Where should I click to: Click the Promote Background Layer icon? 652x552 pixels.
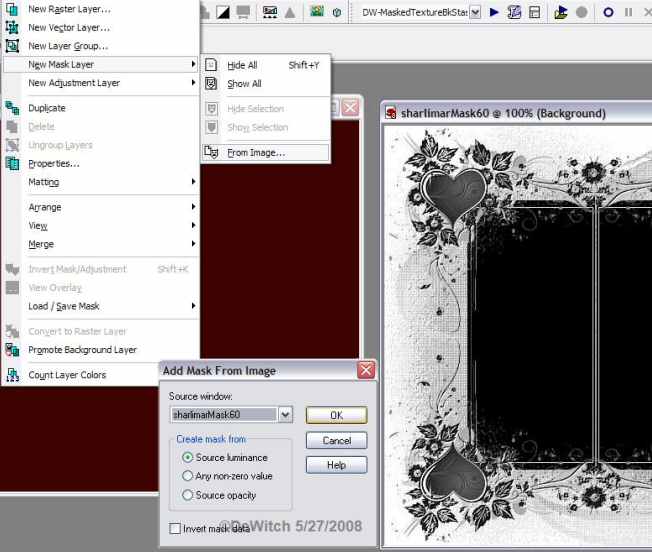tap(12, 350)
